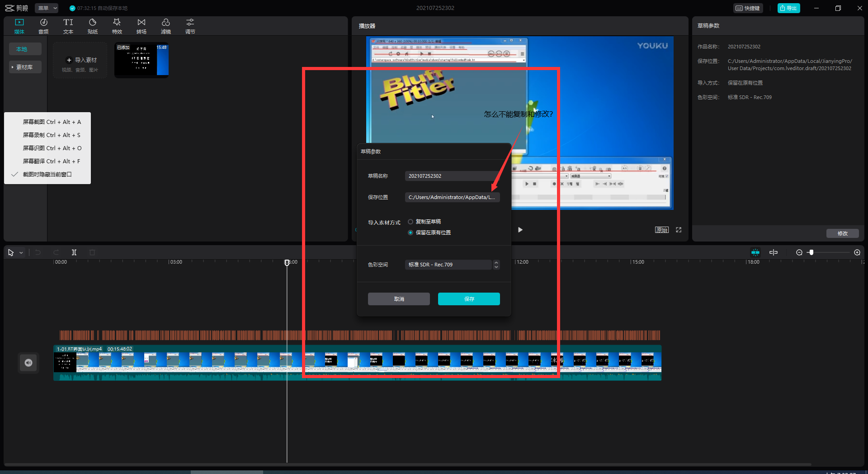This screenshot has height=474, width=868.
Task: Open the 特效 effects tab
Action: [x=117, y=26]
